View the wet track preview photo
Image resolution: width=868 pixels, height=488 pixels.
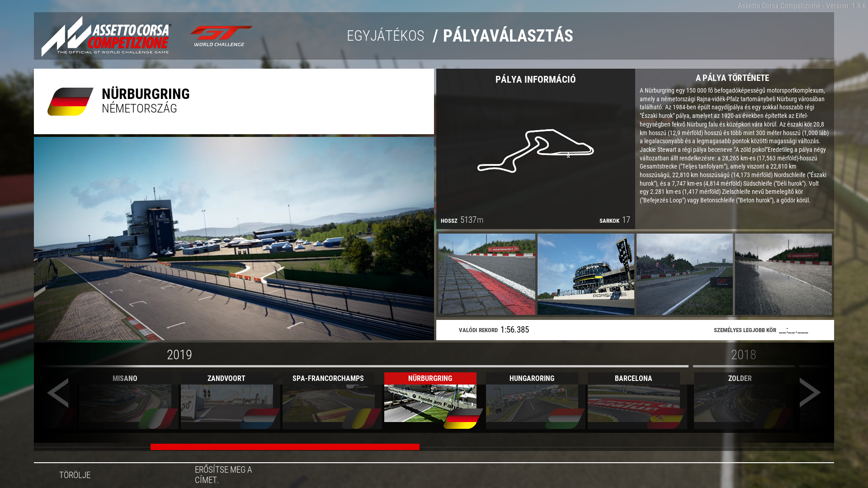tap(783, 274)
